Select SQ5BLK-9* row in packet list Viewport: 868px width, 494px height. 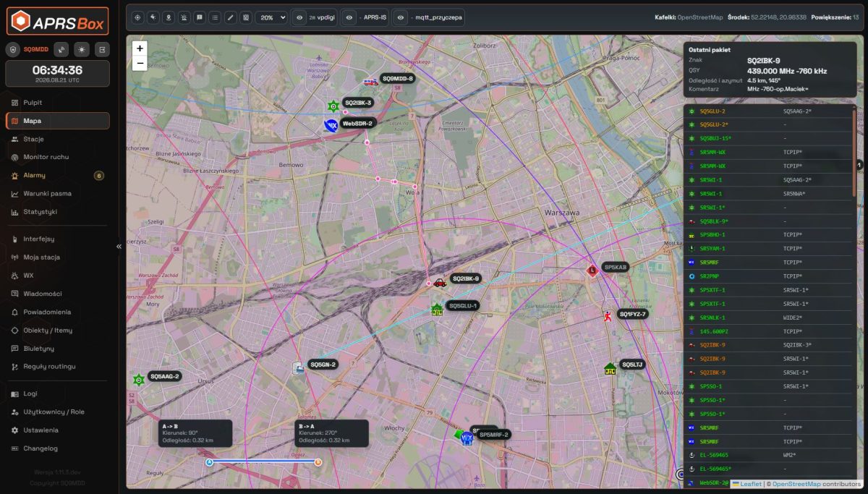pos(769,221)
